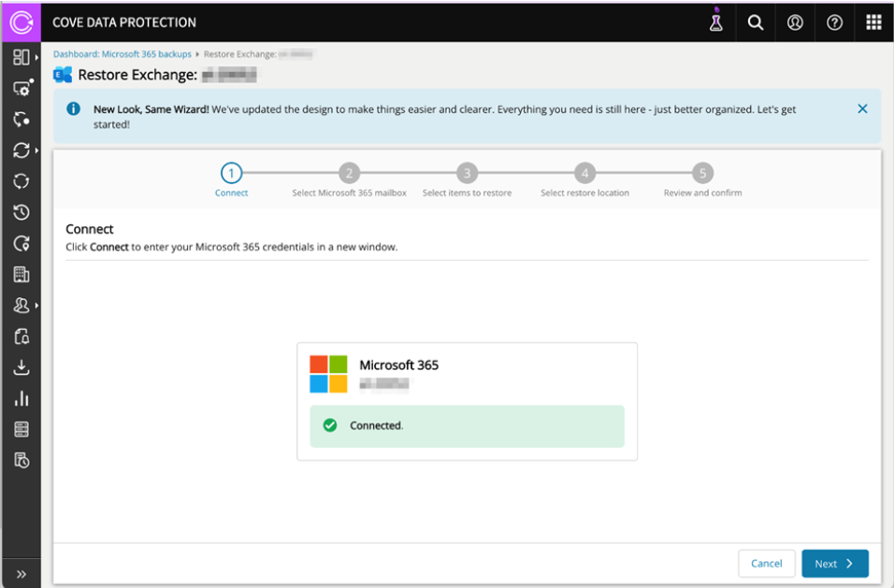This screenshot has width=894, height=588.
Task: Go to step 5 Review and confirm
Action: pyautogui.click(x=703, y=173)
